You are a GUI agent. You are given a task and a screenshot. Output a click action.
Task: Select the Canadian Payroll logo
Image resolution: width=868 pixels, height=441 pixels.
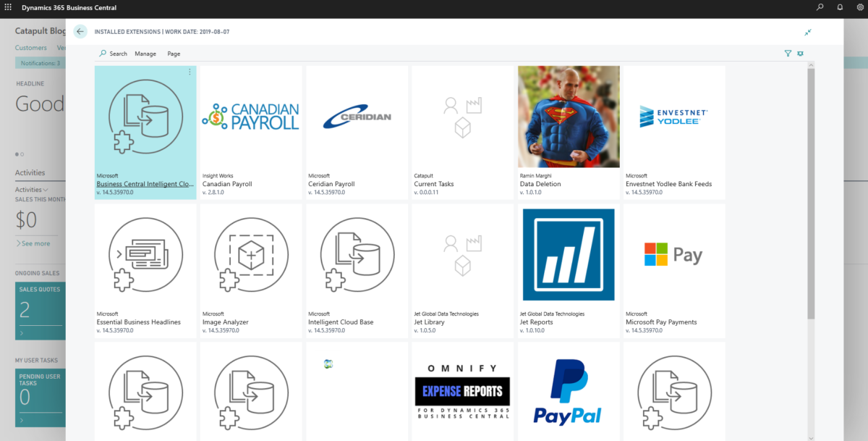251,117
